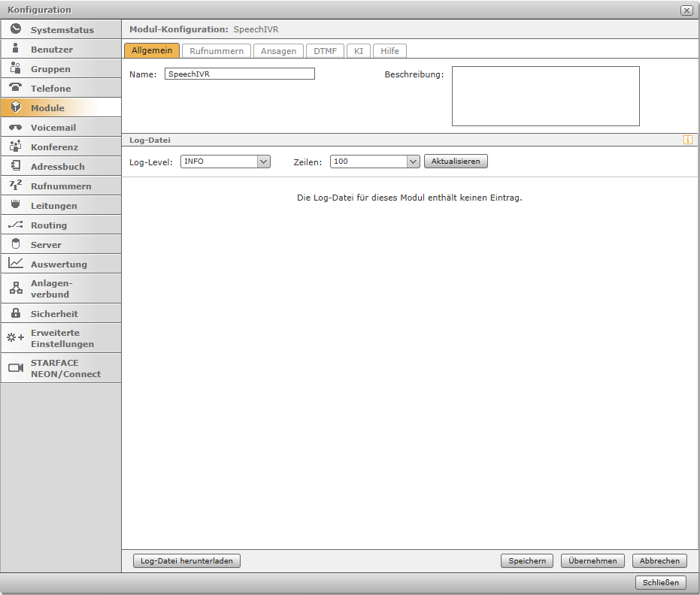Open the Zeilen count dropdown
Viewport: 700px width, 595px height.
tap(412, 162)
